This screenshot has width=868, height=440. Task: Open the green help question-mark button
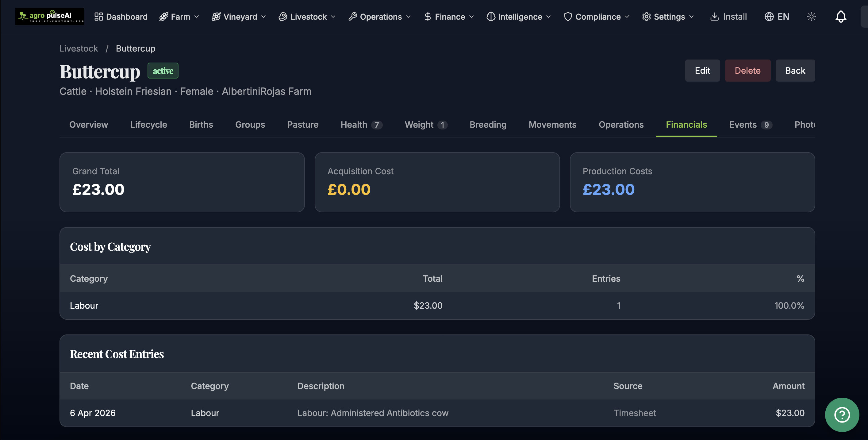click(842, 415)
